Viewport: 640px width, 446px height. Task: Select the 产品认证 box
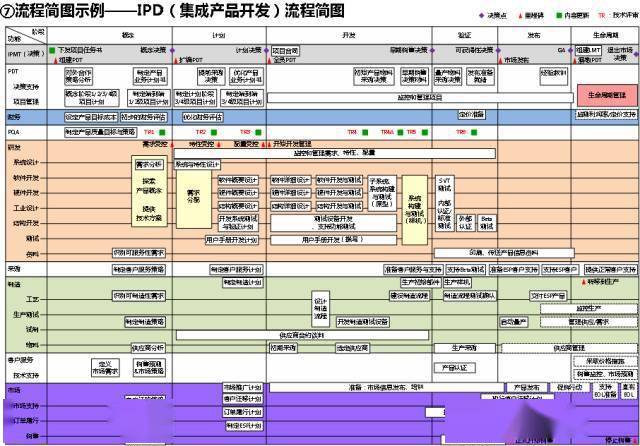(455, 368)
